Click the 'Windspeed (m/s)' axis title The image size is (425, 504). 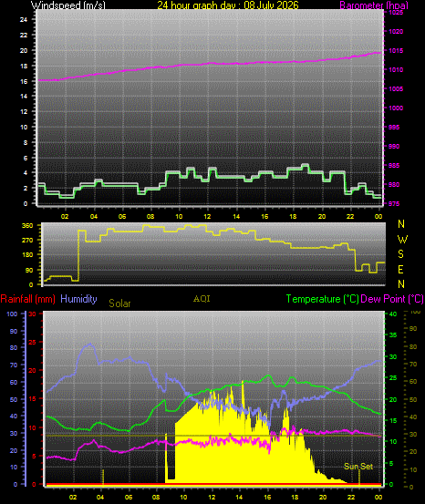coord(67,5)
